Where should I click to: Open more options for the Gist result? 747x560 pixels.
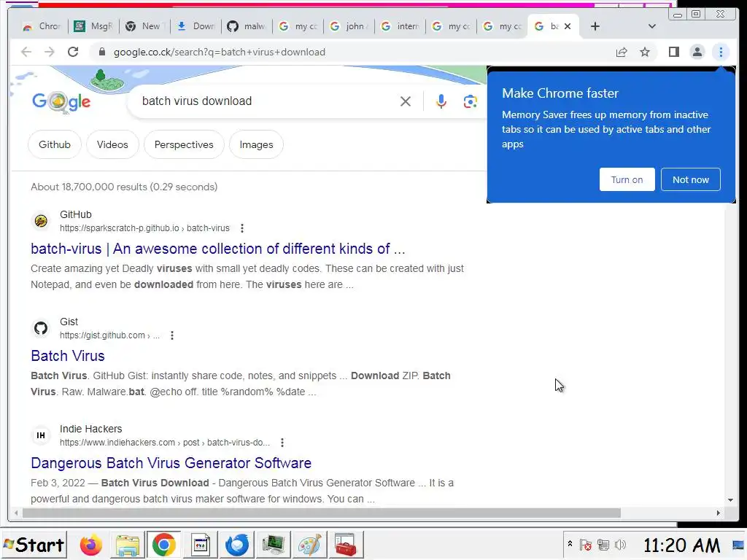(x=172, y=335)
